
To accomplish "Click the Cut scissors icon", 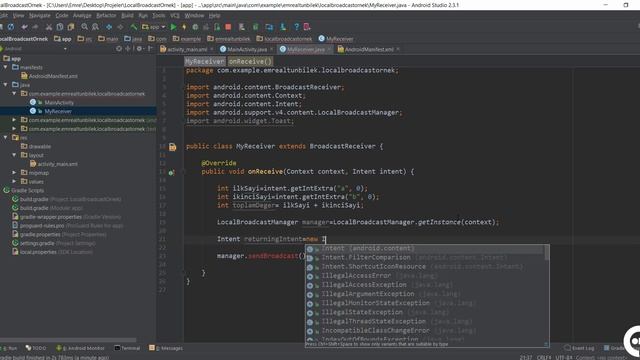I will [49, 27].
